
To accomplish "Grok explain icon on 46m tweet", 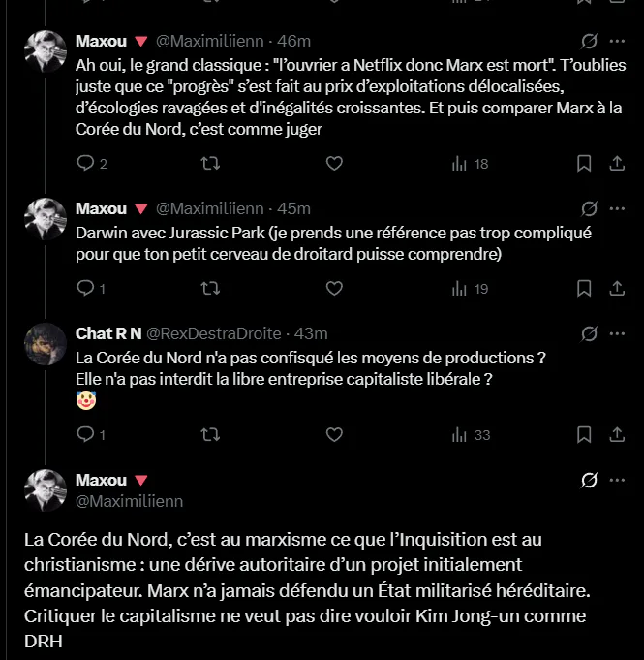I will pyautogui.click(x=589, y=42).
